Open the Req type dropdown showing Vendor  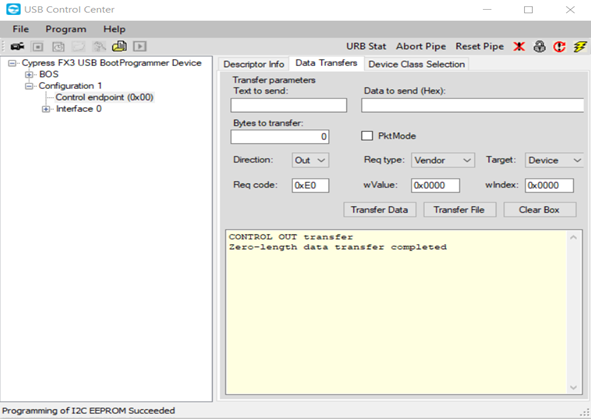[x=443, y=160]
